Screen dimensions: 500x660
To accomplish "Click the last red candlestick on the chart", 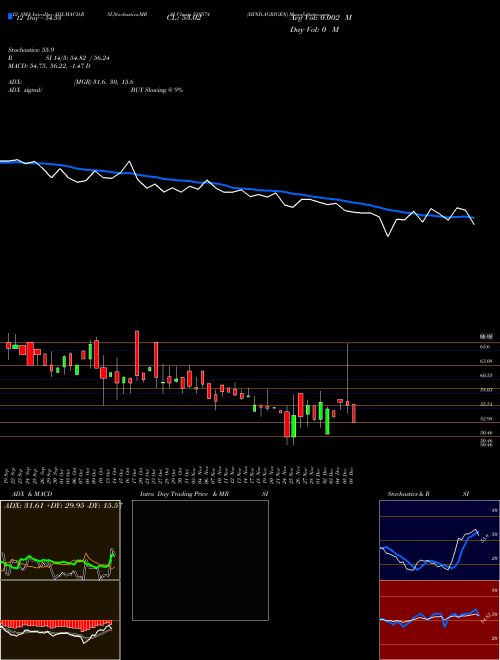I will 354,413.
